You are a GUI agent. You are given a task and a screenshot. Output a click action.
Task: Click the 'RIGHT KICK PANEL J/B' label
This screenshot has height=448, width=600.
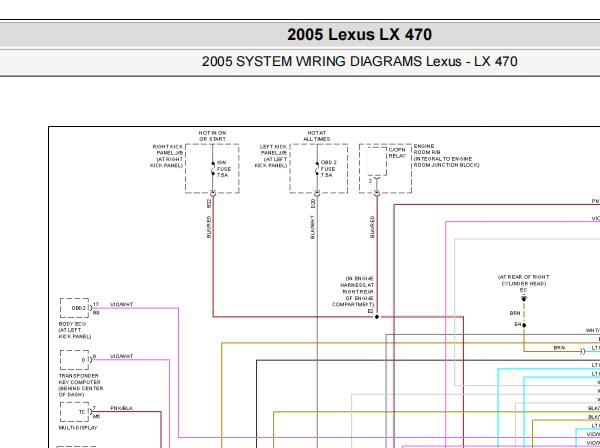point(166,156)
